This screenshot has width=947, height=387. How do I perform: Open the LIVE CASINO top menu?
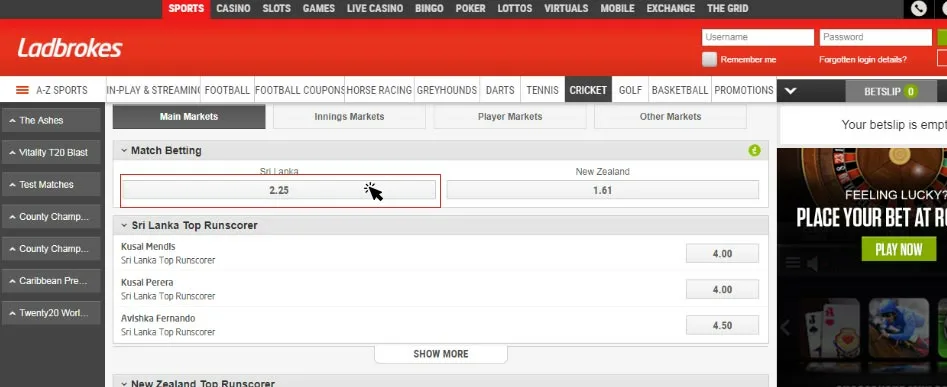click(375, 8)
